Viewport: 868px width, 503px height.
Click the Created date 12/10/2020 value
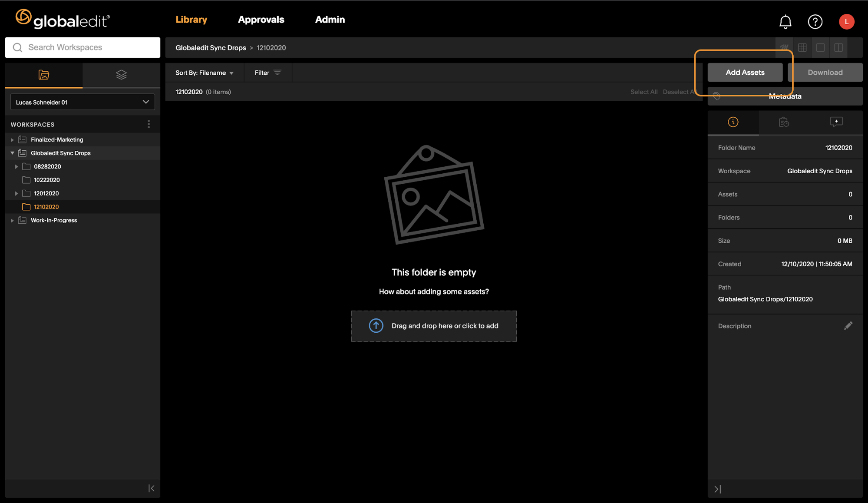(x=816, y=264)
